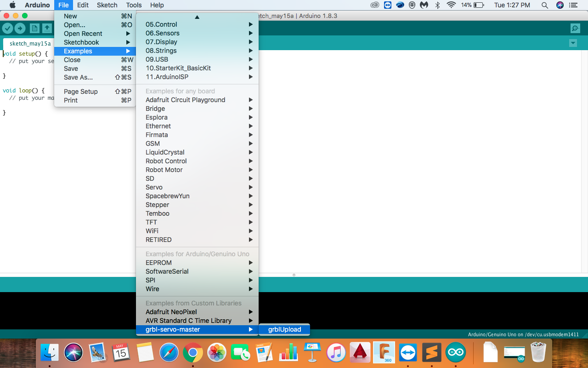Open the Edit menu
Image resolution: width=588 pixels, height=368 pixels.
pos(83,5)
